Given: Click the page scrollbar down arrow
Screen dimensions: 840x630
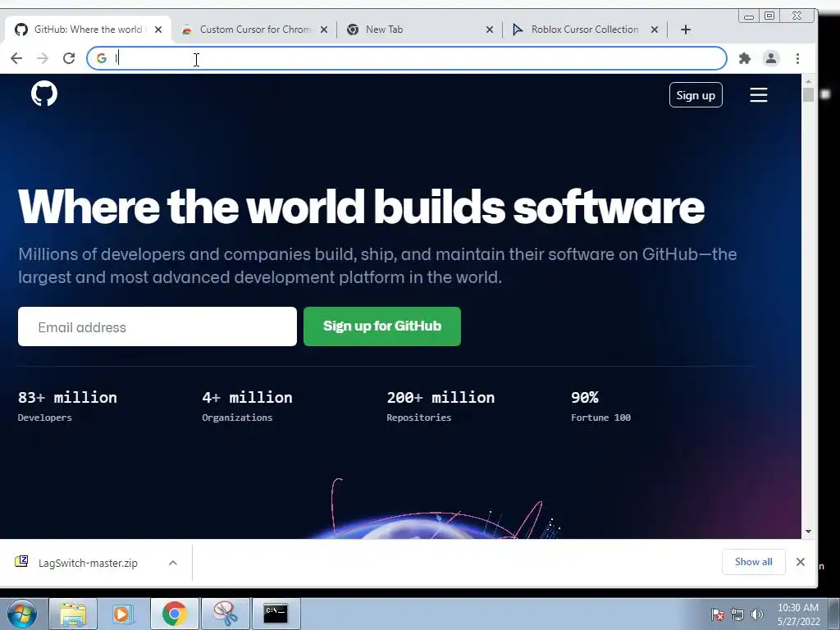Looking at the screenshot, I should 808,532.
